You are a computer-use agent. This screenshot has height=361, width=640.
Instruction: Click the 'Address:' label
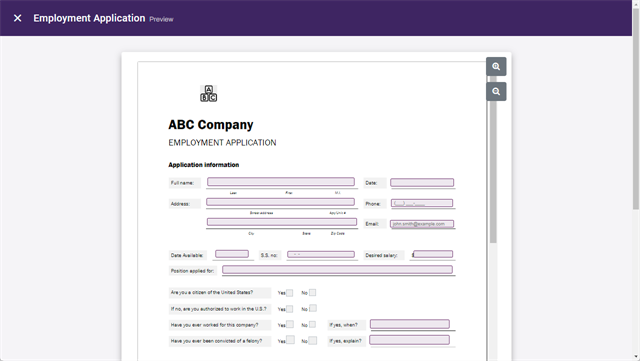pyautogui.click(x=180, y=204)
